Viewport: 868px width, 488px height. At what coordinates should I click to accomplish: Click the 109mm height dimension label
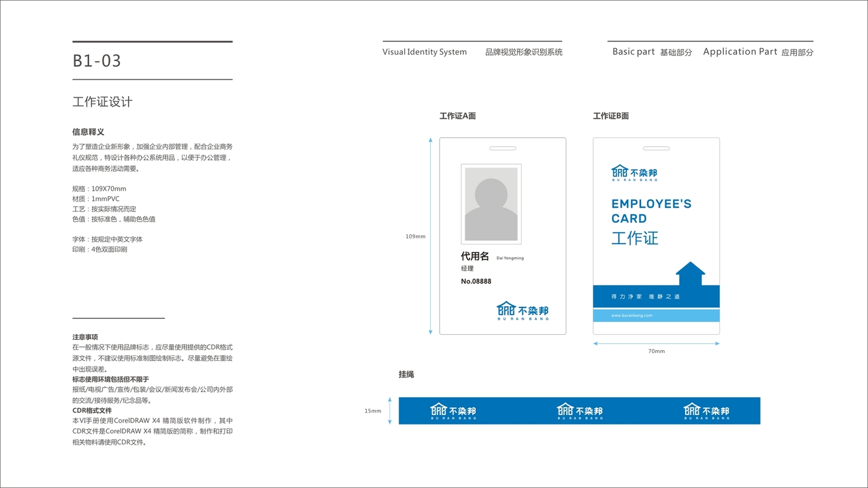pos(416,236)
